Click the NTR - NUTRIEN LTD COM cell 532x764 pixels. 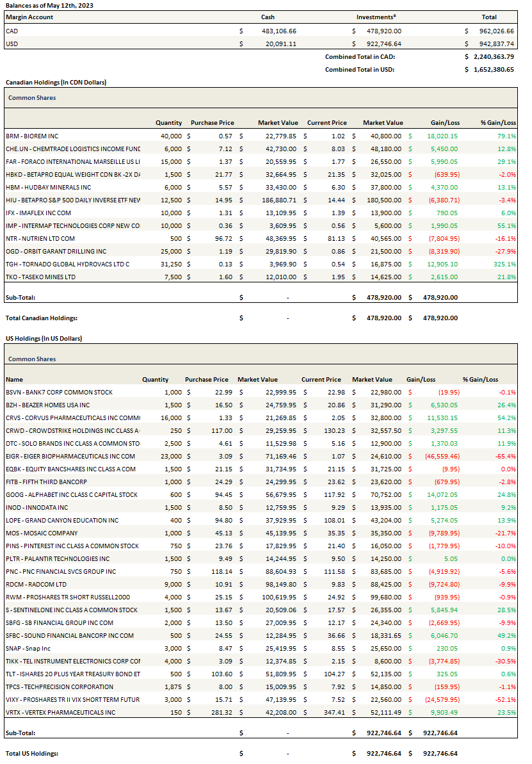(40, 238)
